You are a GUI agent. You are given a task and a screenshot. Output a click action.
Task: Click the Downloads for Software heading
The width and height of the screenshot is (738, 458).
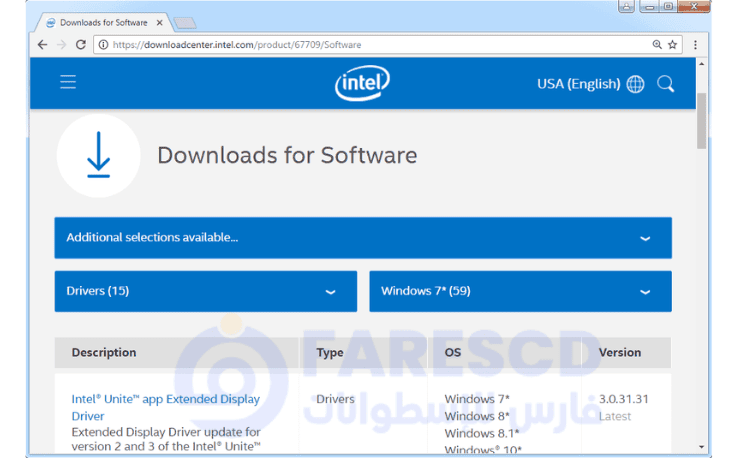tap(287, 155)
